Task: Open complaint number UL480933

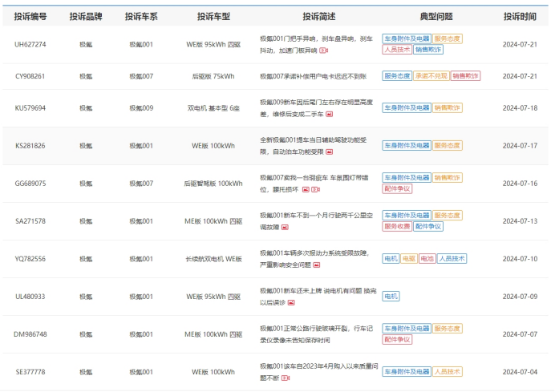Action: [x=30, y=297]
